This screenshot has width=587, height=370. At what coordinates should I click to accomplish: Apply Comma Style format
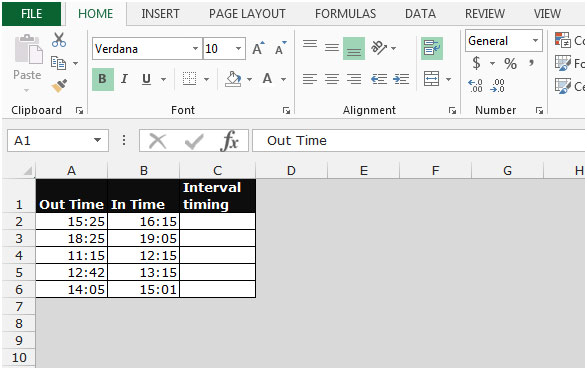click(x=531, y=63)
